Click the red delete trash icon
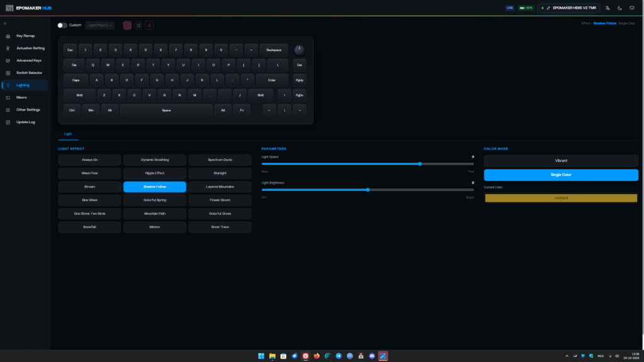The height and width of the screenshot is (362, 644). [150, 25]
